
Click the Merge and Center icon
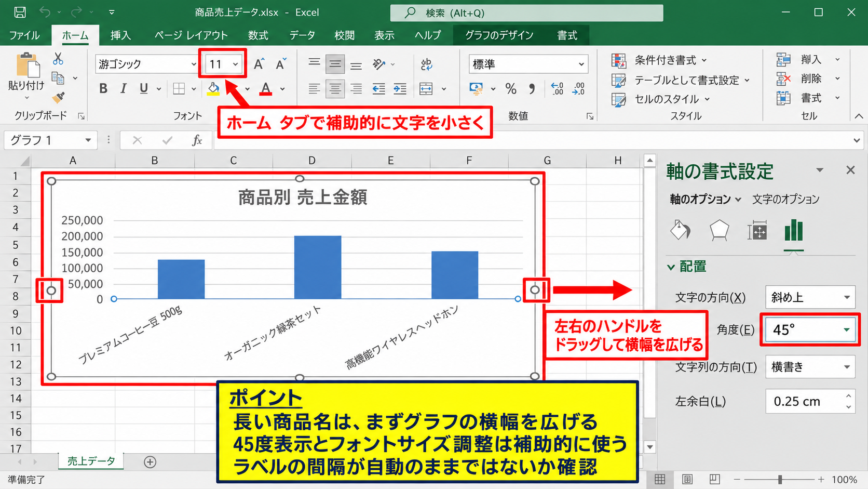tap(426, 89)
